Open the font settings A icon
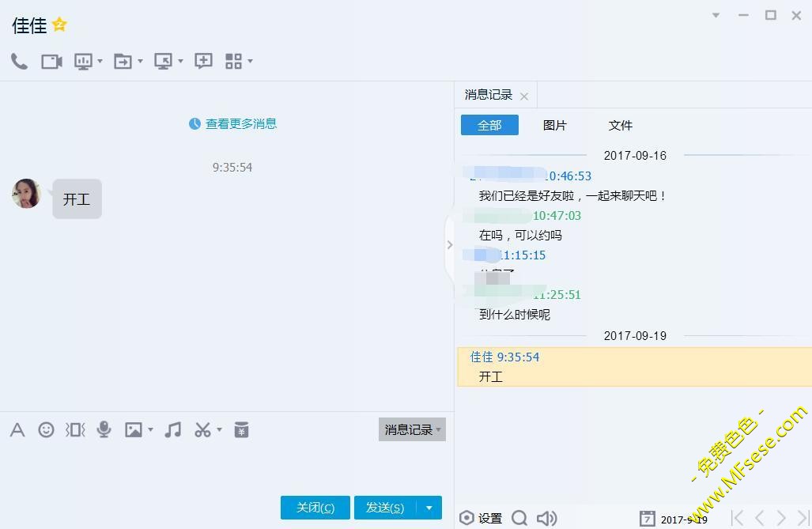This screenshot has height=529, width=812. 17,429
